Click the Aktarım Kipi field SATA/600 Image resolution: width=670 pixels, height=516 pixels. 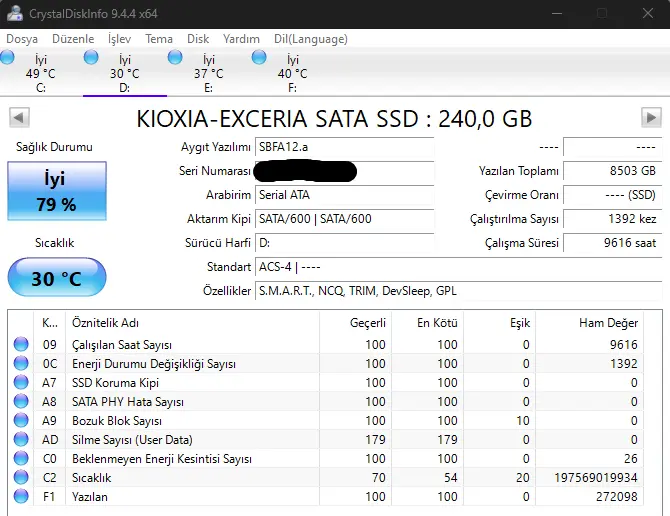pos(344,219)
